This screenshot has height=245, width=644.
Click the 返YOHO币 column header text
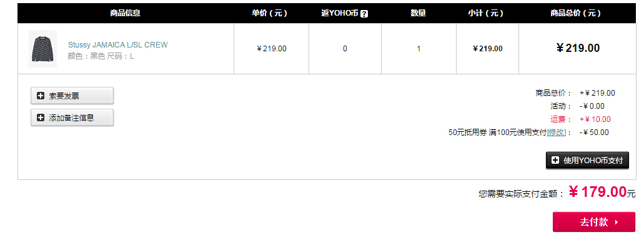click(x=340, y=13)
